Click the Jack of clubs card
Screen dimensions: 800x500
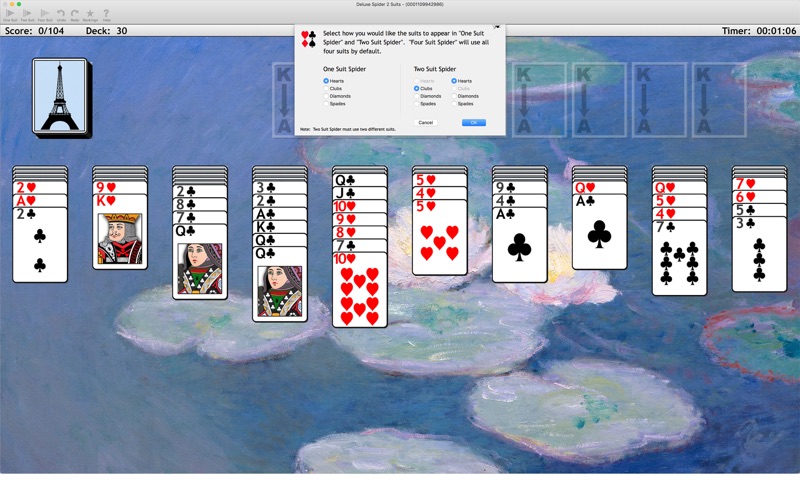[360, 193]
